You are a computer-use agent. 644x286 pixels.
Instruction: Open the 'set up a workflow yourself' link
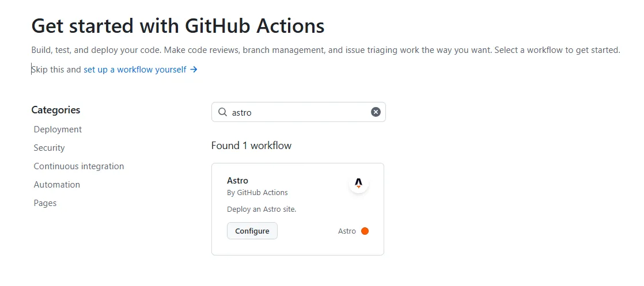pyautogui.click(x=135, y=70)
